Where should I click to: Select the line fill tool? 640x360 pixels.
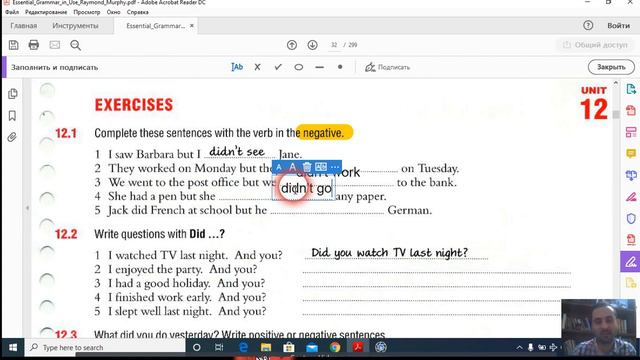(x=320, y=67)
